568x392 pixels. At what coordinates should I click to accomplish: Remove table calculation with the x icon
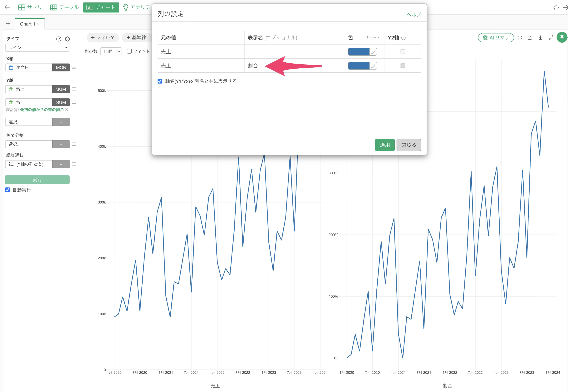pos(67,110)
